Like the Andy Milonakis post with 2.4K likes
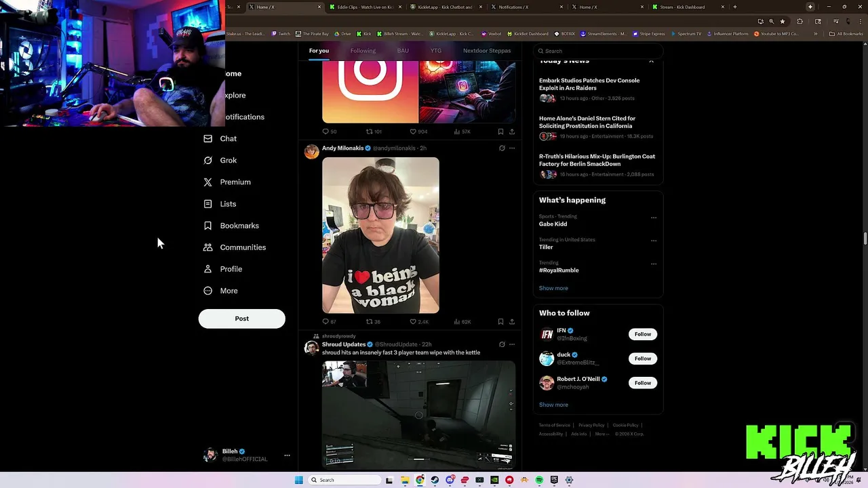The height and width of the screenshot is (488, 868). [x=419, y=322]
